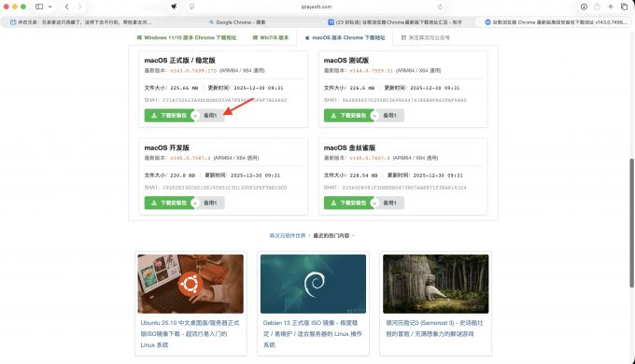635x364 pixels.
Task: Open the 关注异次元公众号 tab
Action: (425, 37)
